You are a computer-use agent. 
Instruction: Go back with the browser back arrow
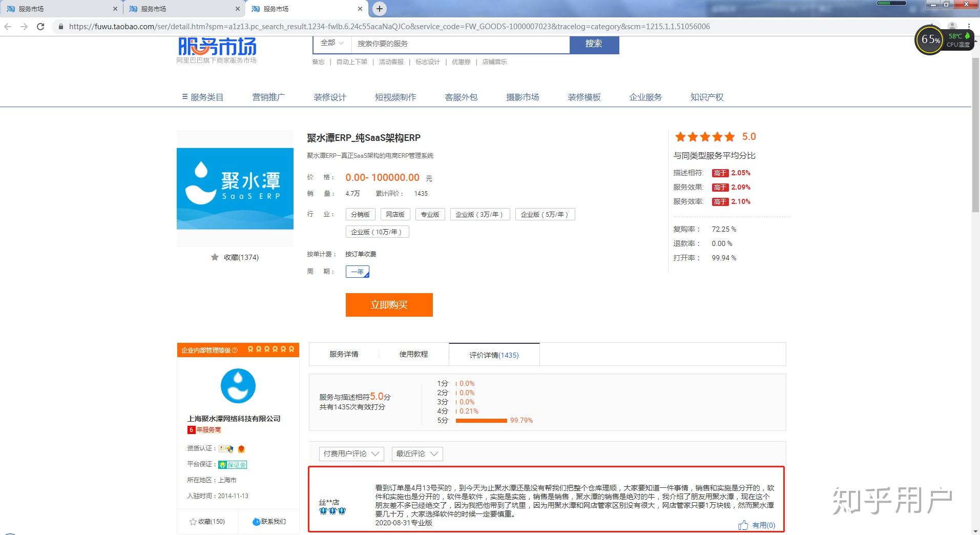(x=8, y=27)
